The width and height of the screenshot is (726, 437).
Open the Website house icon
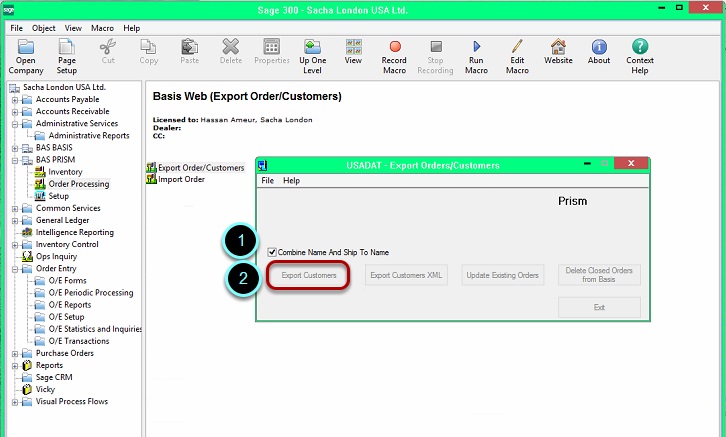tap(558, 47)
